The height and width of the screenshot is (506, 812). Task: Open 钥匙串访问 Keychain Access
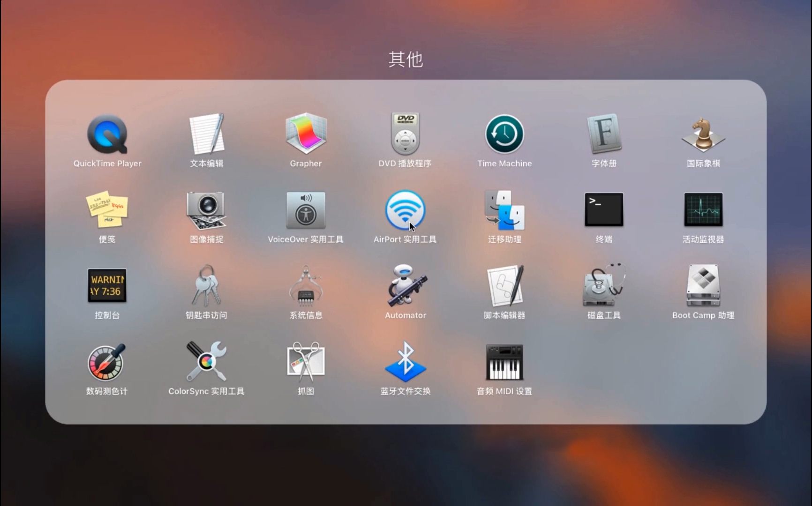click(x=206, y=286)
